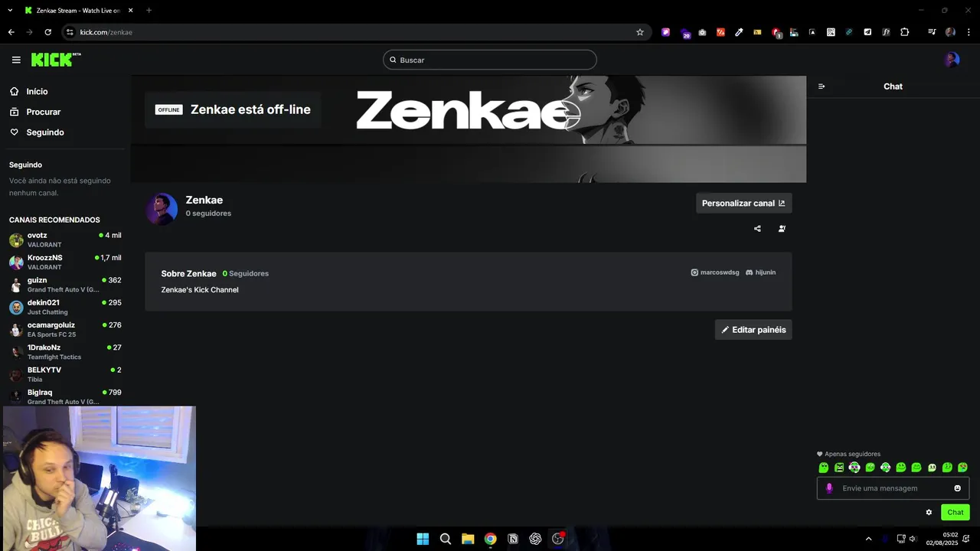The image size is (980, 551).
Task: Open the Chrome three-dot menu
Action: coord(969,32)
